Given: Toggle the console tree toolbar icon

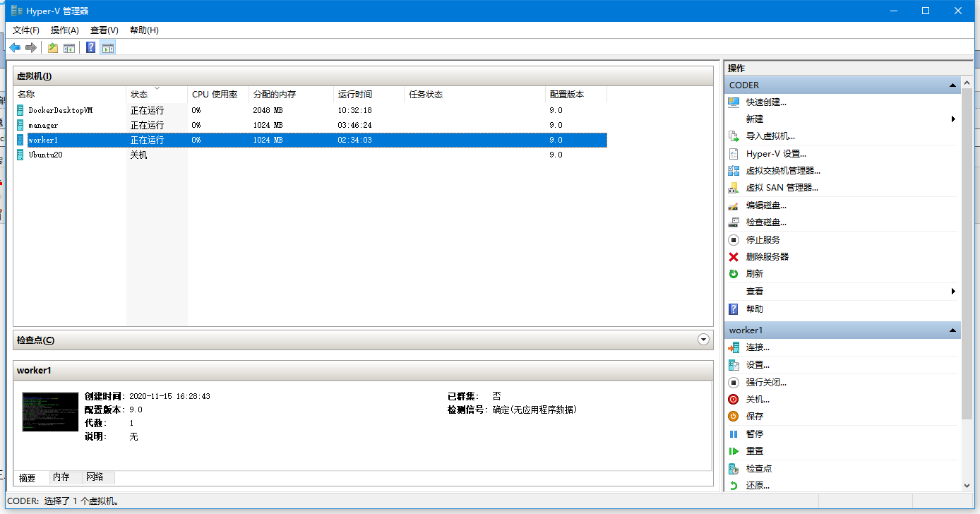Looking at the screenshot, I should pos(69,48).
